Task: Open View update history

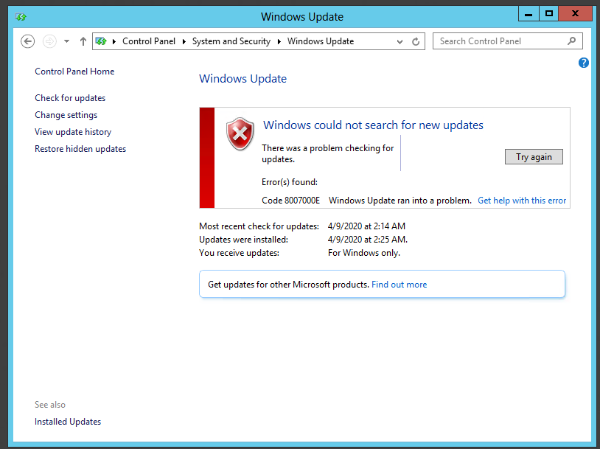Action: [x=72, y=132]
